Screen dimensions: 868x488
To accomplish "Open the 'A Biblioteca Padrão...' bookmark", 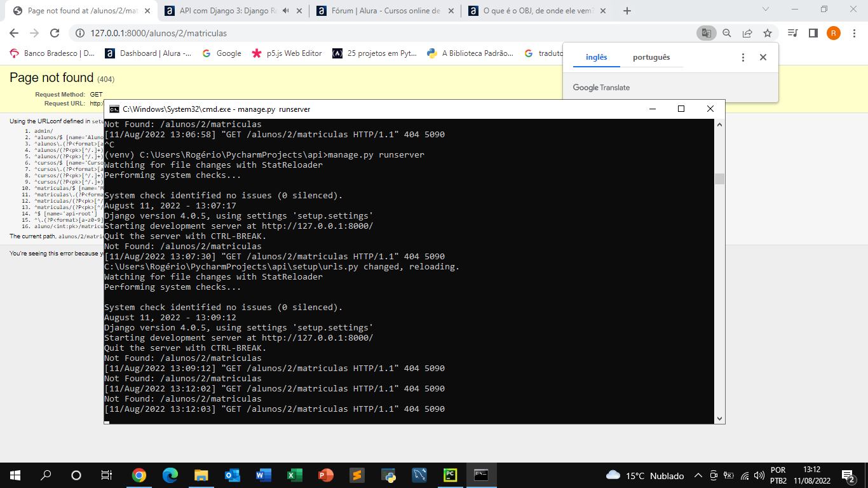I will pos(470,53).
